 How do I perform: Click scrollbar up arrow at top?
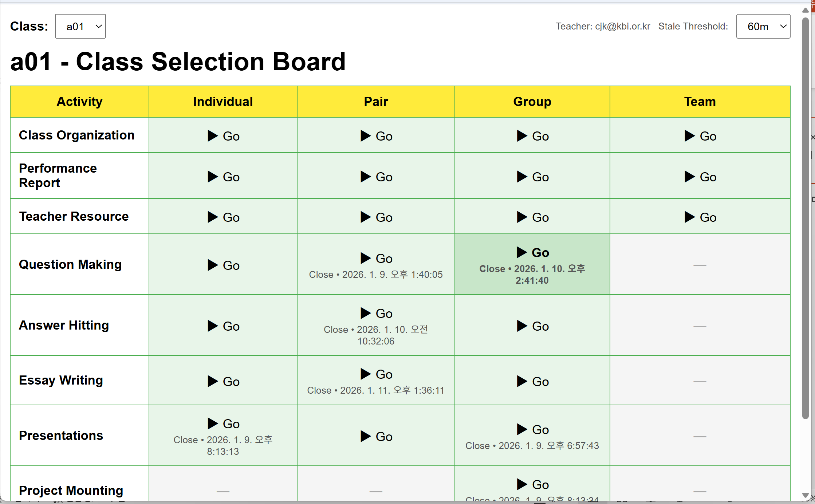click(x=805, y=10)
